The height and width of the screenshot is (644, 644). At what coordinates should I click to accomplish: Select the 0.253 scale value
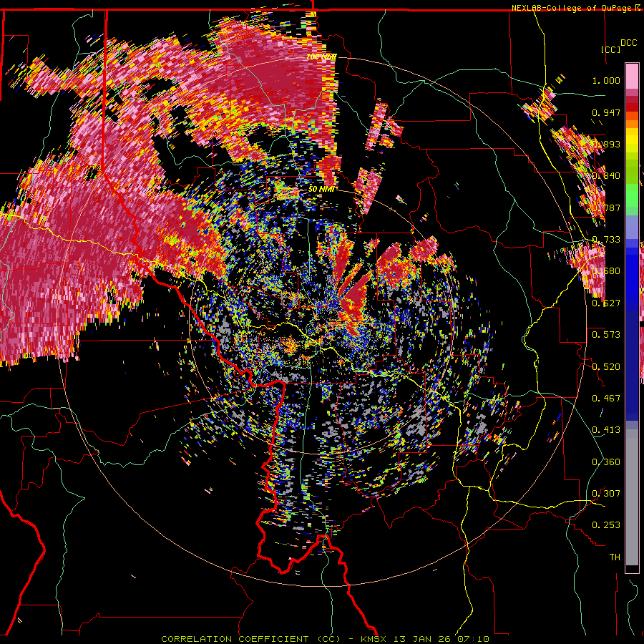(606, 525)
